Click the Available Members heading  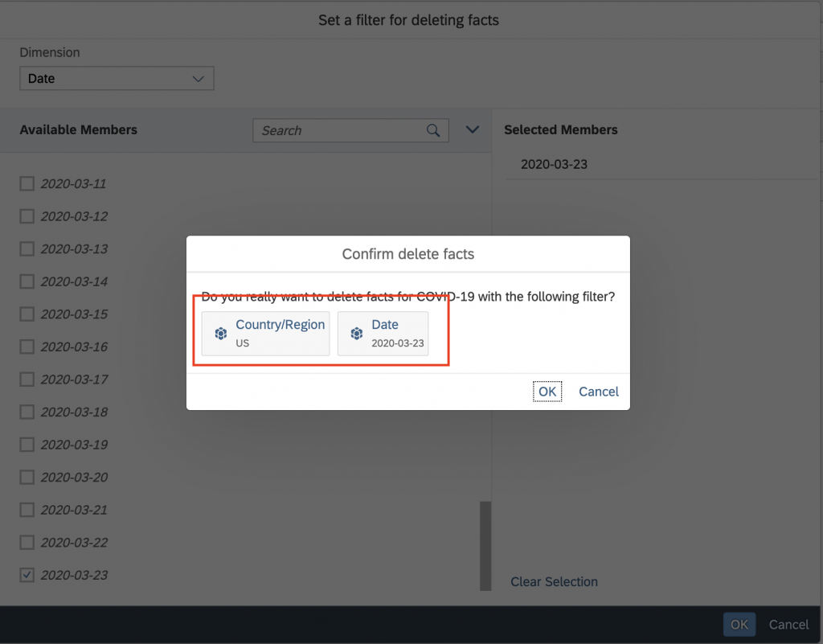(x=78, y=129)
